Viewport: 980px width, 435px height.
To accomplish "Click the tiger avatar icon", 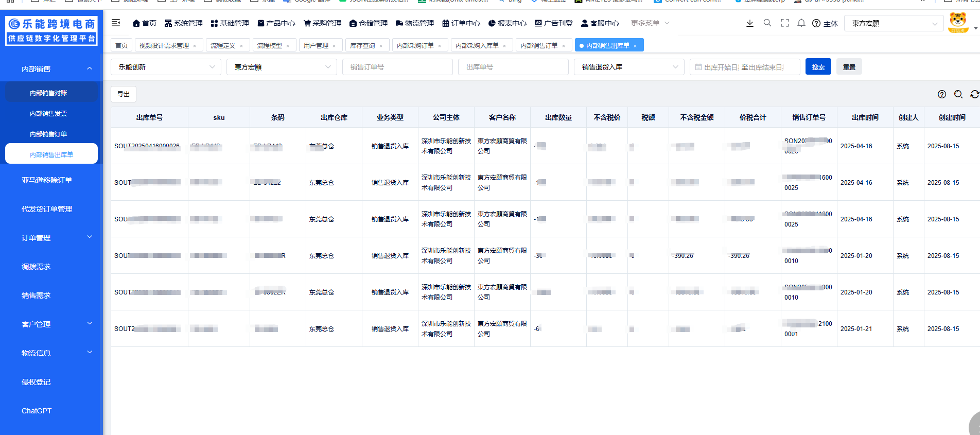I will click(x=958, y=23).
